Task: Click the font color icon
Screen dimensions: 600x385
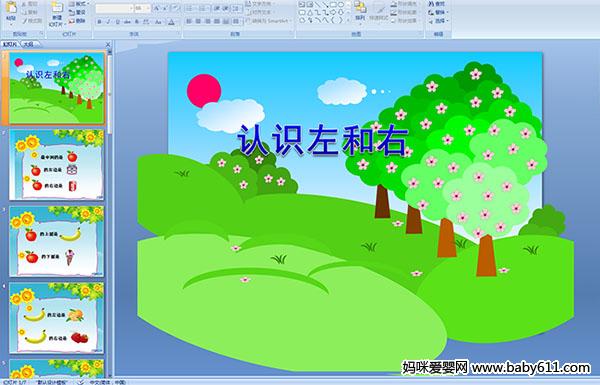Action: 171,22
